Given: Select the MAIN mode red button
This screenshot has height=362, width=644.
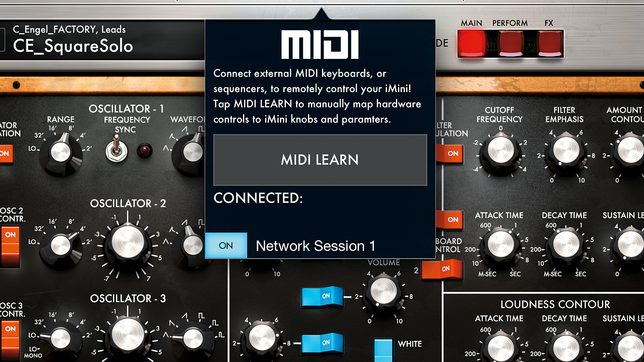Looking at the screenshot, I should pos(472,43).
